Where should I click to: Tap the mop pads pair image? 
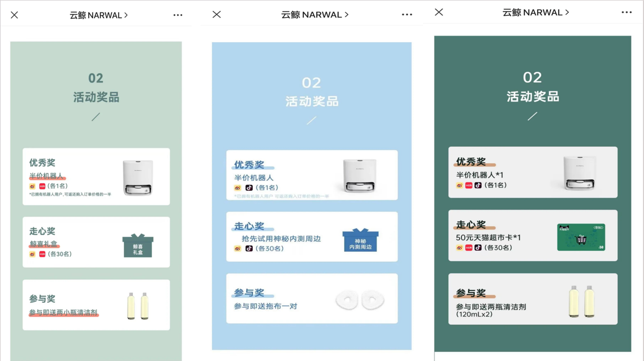(360, 300)
